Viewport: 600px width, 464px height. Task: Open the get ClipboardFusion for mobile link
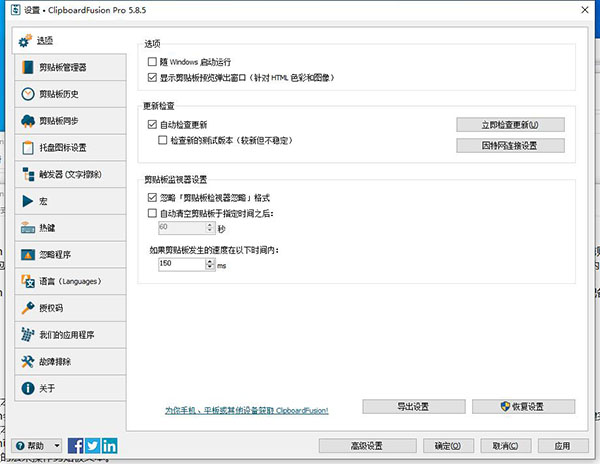246,410
